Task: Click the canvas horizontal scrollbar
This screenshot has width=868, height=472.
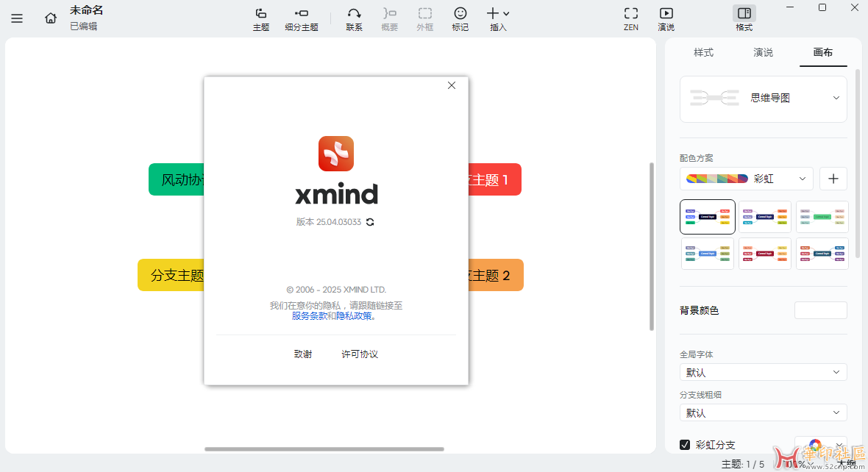Action: [x=324, y=449]
